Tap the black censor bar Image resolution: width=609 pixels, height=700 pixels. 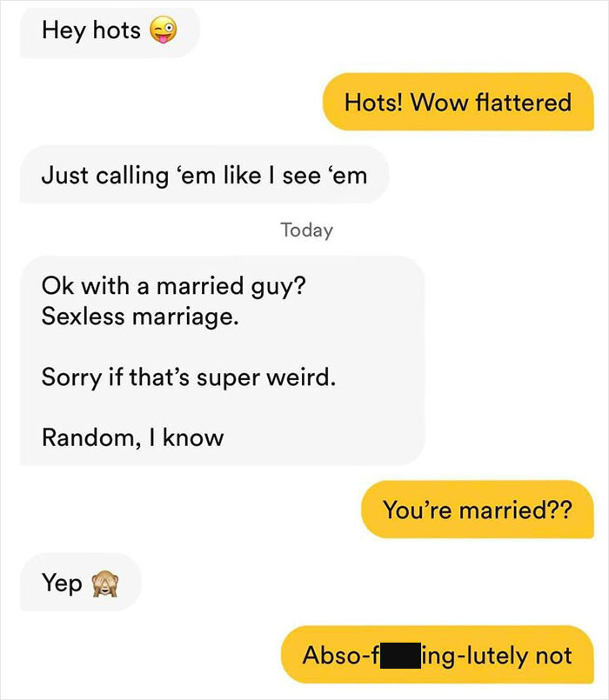pyautogui.click(x=400, y=656)
